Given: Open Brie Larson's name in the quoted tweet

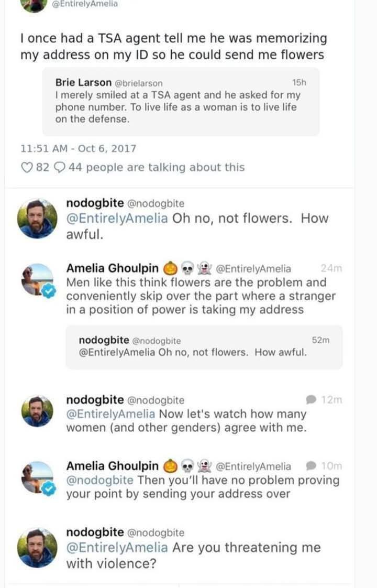Looking at the screenshot, I should (x=83, y=82).
